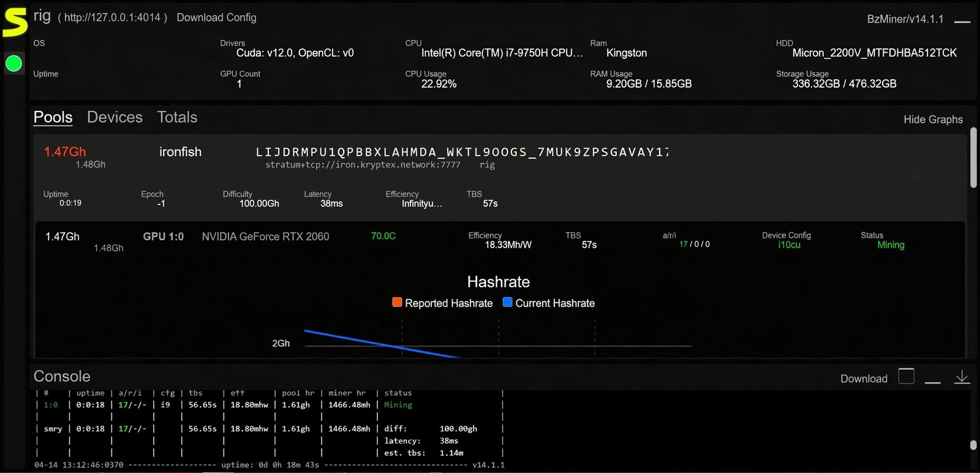
Task: Click the rig name title
Action: pyautogui.click(x=42, y=16)
